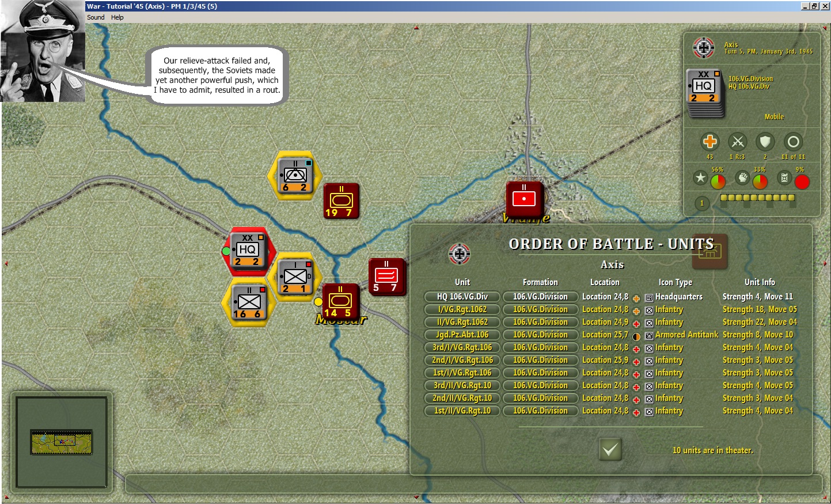Select unit II/VG.Rgt.1062 in the list

point(462,322)
